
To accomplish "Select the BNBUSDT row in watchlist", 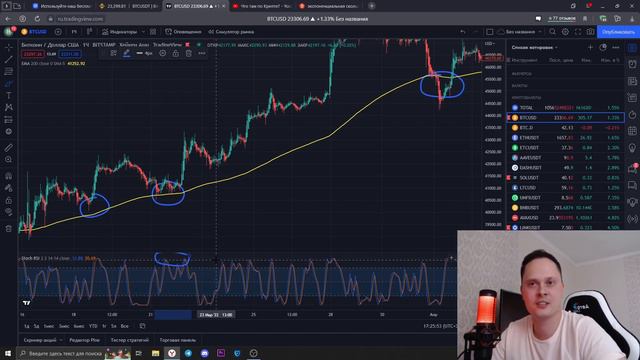I will tap(565, 208).
